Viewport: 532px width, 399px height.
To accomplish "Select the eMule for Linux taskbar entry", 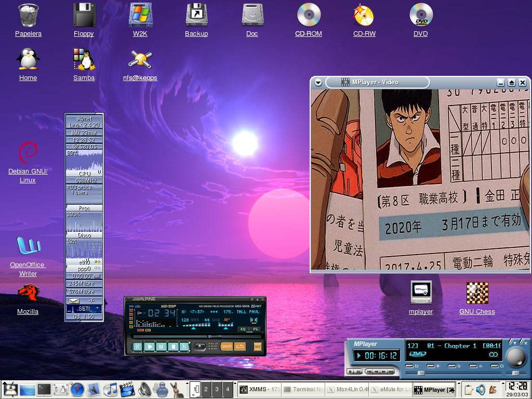I will pyautogui.click(x=391, y=389).
